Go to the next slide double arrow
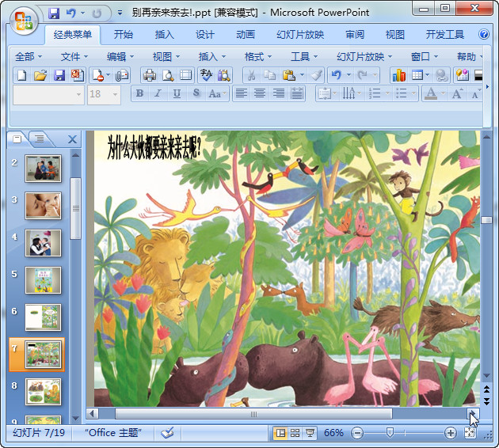 coord(486,401)
